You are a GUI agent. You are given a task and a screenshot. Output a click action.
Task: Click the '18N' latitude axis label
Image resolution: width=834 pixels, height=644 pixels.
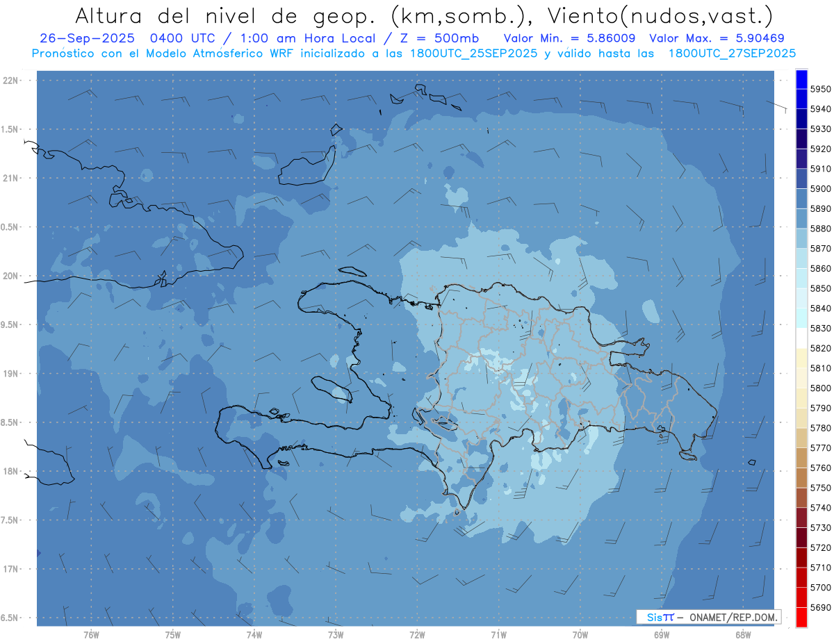10,471
